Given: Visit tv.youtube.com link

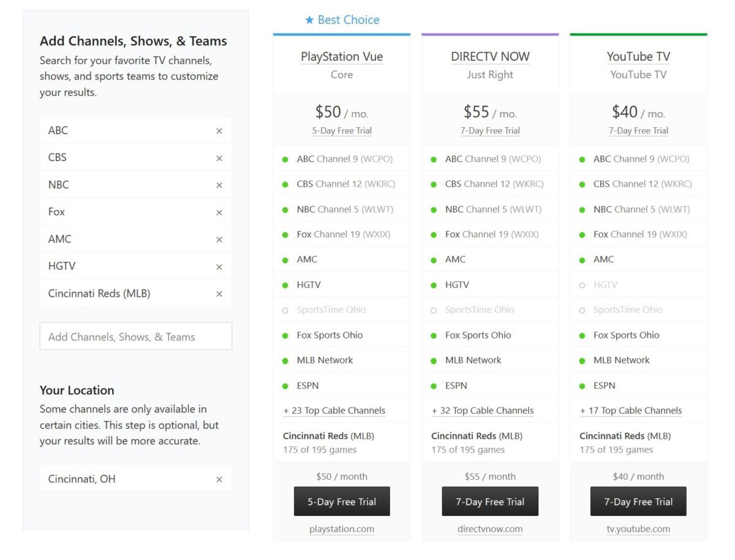Looking at the screenshot, I should [x=638, y=529].
